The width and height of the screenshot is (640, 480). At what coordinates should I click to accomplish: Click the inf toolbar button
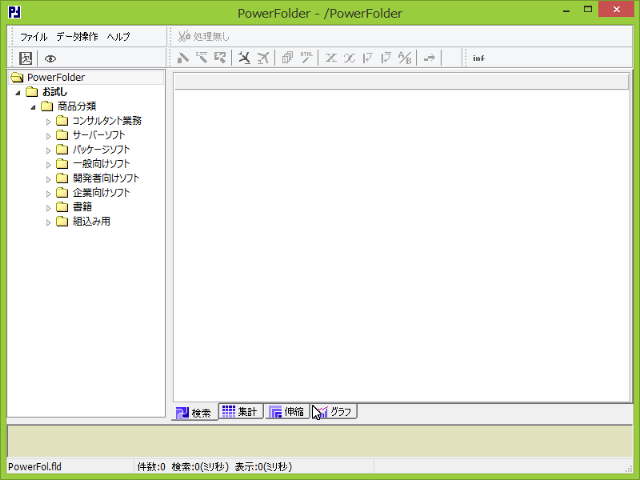click(478, 58)
